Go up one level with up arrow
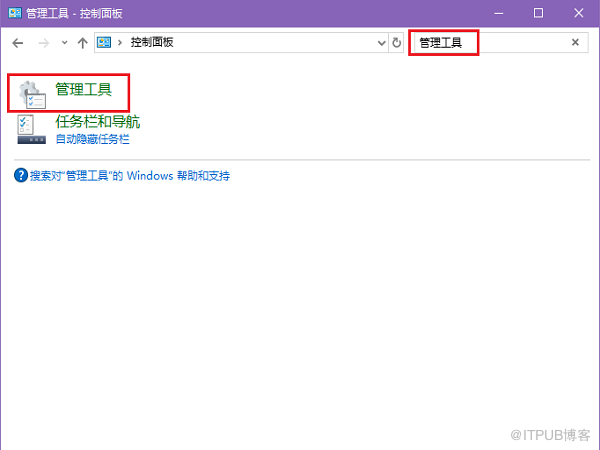Screen dimensions: 600x450 coord(83,43)
